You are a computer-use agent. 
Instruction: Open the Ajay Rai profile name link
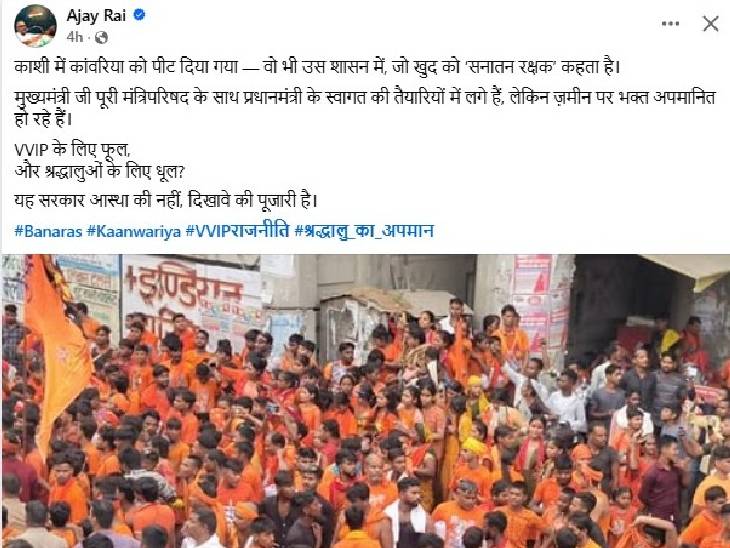[x=96, y=15]
